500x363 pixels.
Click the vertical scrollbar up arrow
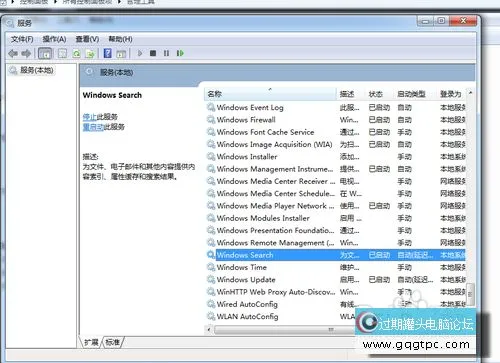(x=471, y=93)
